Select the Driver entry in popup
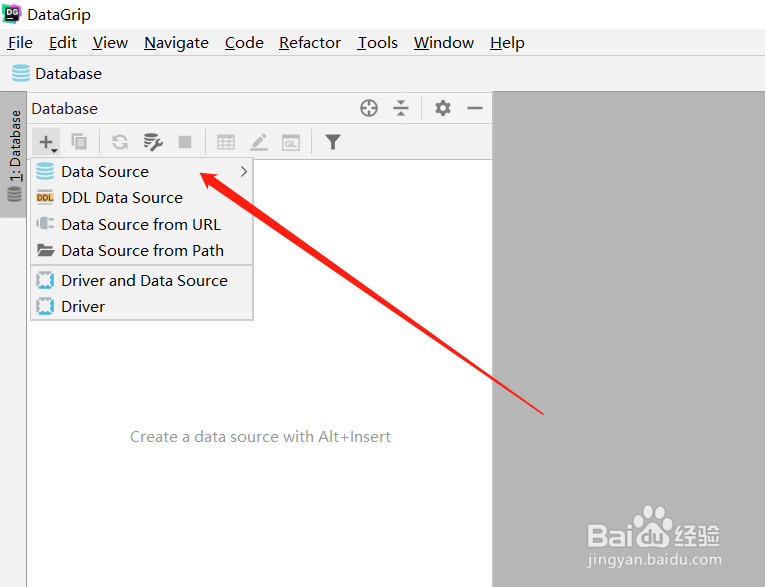The height and width of the screenshot is (587, 765). tap(141, 306)
